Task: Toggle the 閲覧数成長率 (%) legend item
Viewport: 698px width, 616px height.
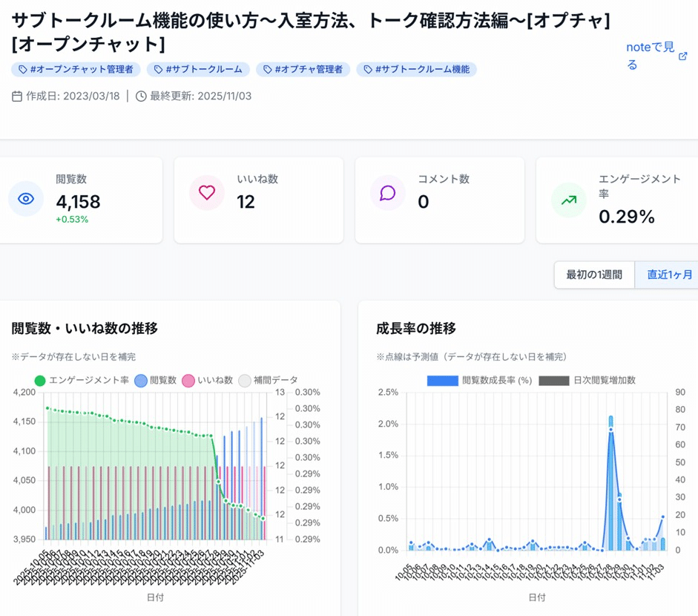Action: point(479,381)
